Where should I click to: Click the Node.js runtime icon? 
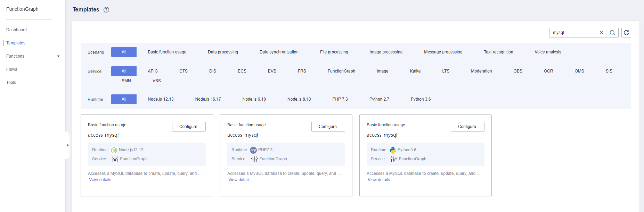pyautogui.click(x=114, y=150)
